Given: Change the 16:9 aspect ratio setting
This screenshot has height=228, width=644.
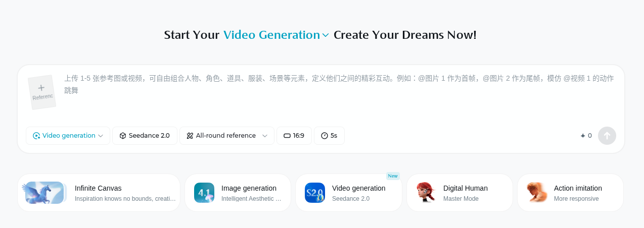Looking at the screenshot, I should (294, 136).
